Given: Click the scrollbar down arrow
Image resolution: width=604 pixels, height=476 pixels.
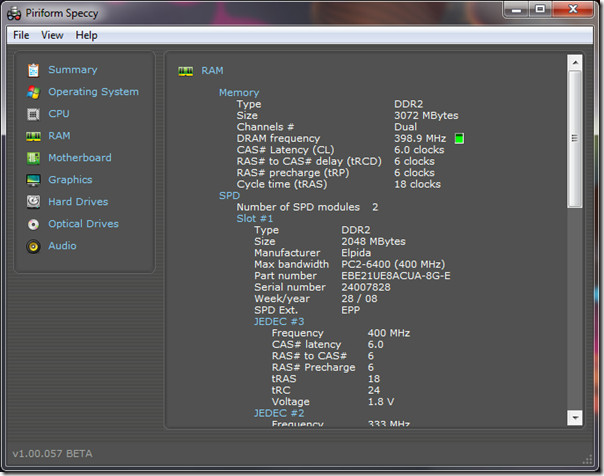Looking at the screenshot, I should (x=575, y=417).
